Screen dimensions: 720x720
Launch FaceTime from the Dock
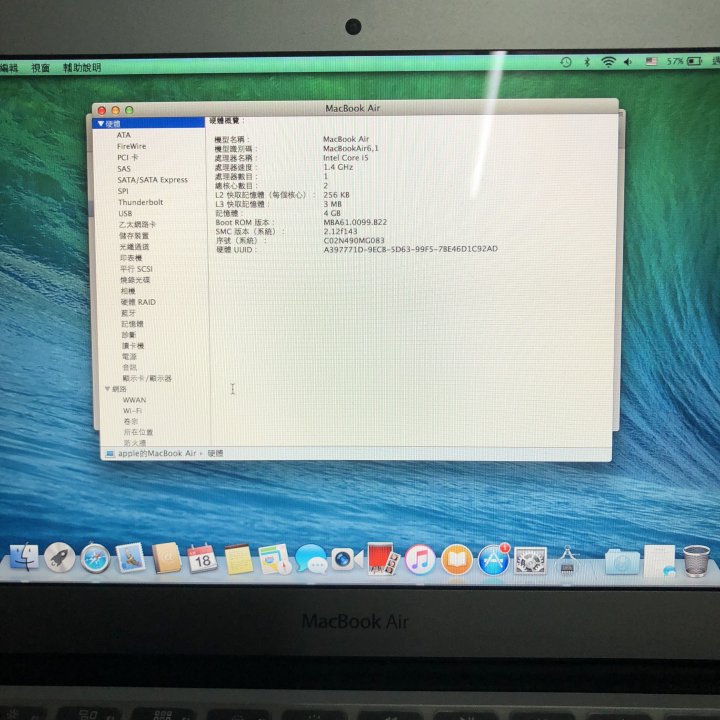pos(347,559)
